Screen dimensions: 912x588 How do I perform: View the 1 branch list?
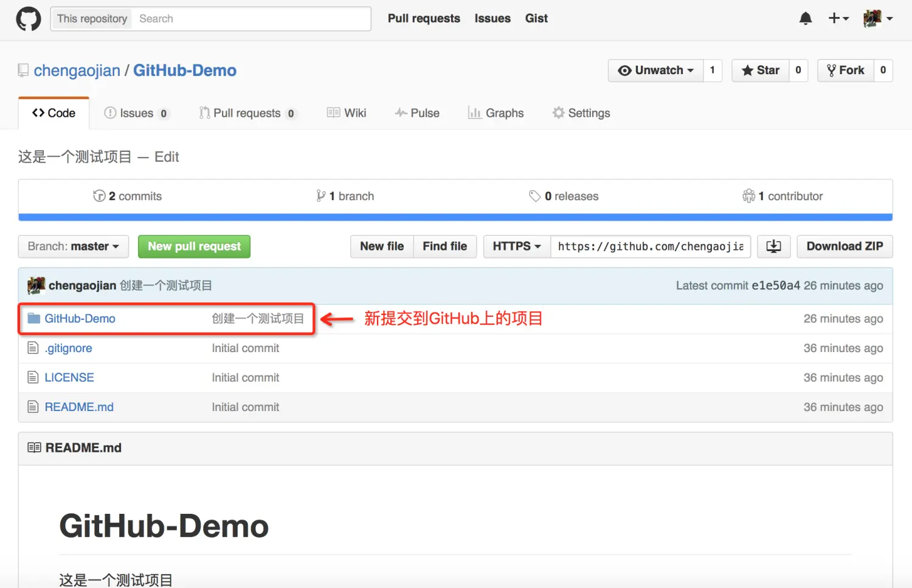(345, 196)
